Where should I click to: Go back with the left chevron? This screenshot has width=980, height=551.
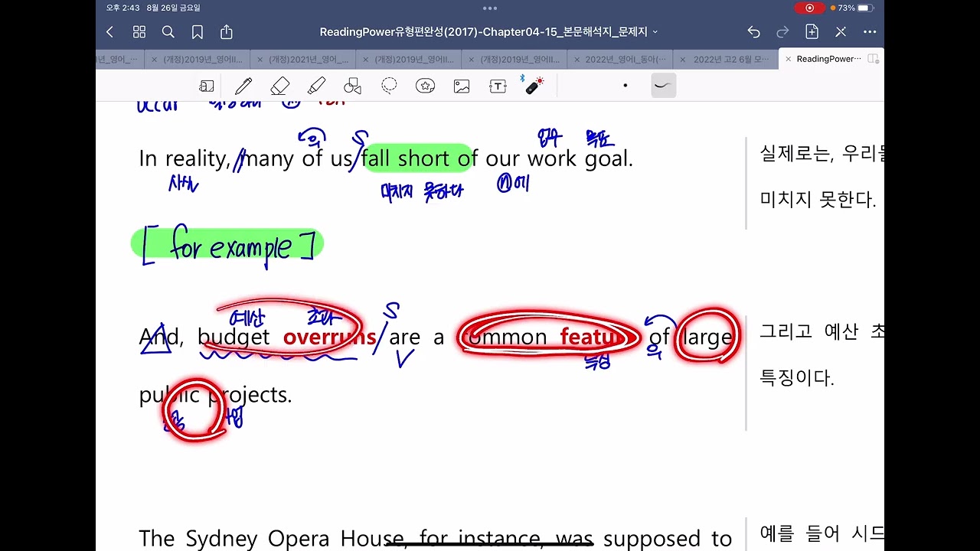(x=109, y=32)
